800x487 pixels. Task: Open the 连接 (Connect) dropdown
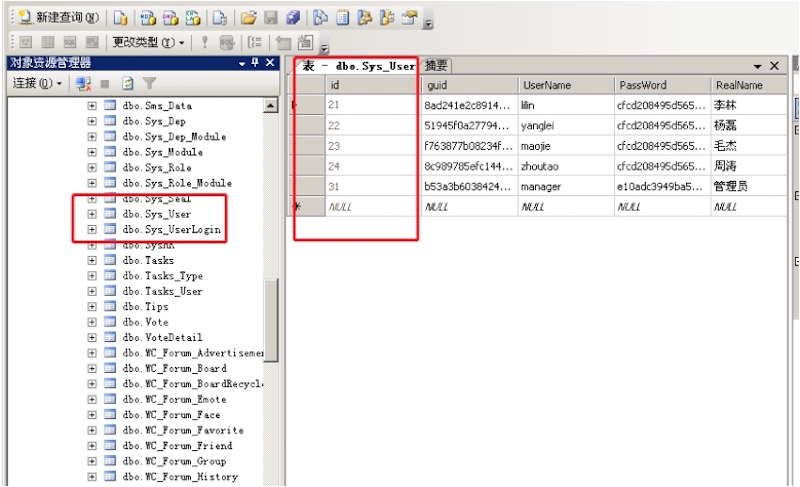tap(37, 84)
